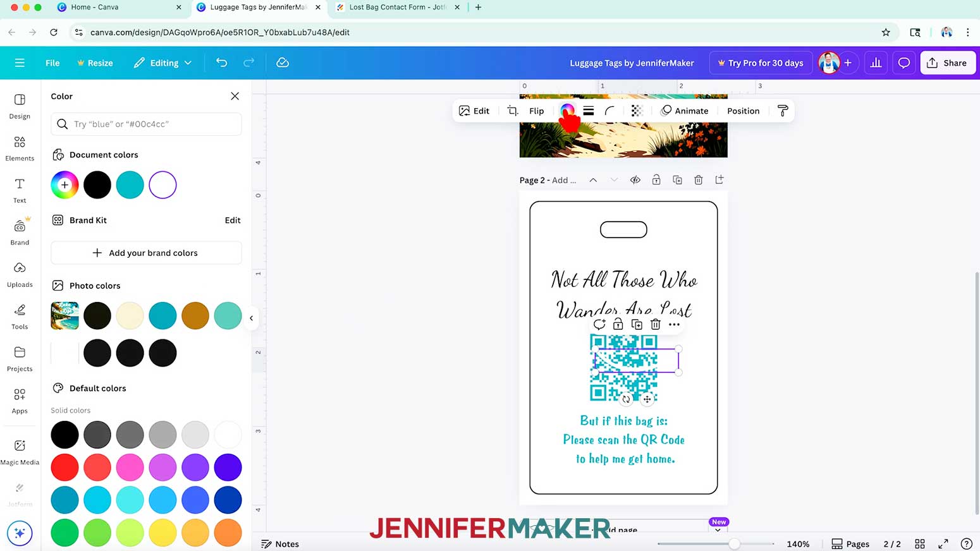980x551 pixels.
Task: Bookmark this page with the star icon
Action: (886, 32)
